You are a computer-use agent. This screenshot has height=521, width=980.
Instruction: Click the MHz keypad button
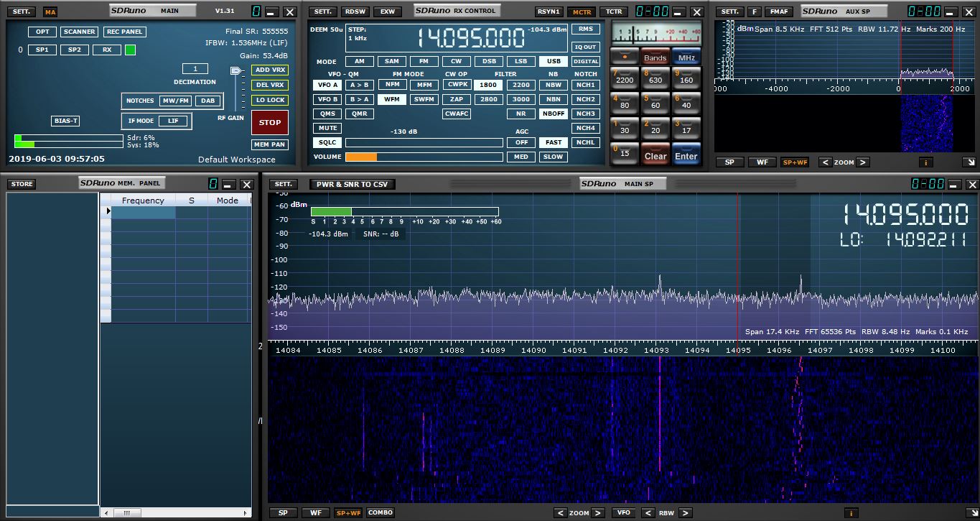click(x=686, y=57)
